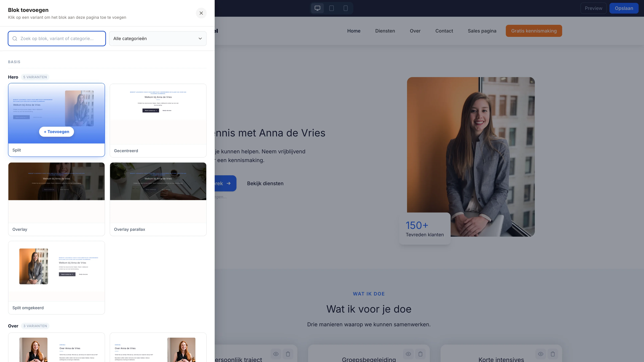Toggle visibility of the Persoonlijk traject card

[276, 354]
